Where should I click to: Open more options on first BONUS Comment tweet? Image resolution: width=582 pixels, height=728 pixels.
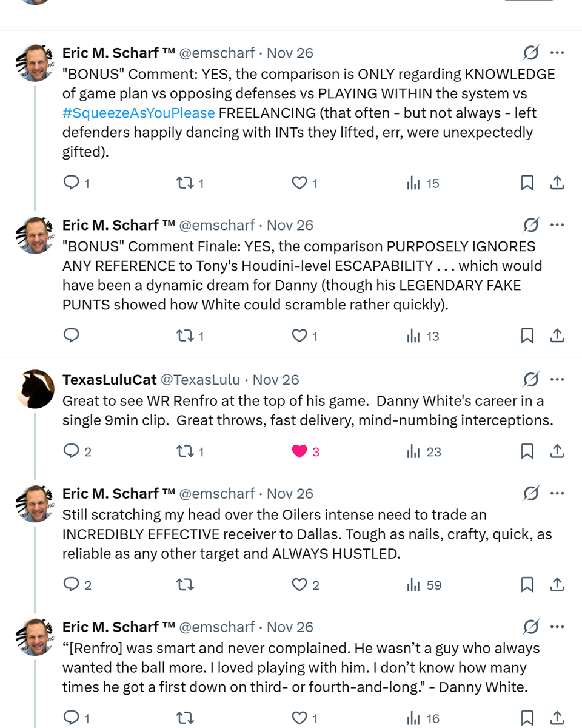[557, 53]
